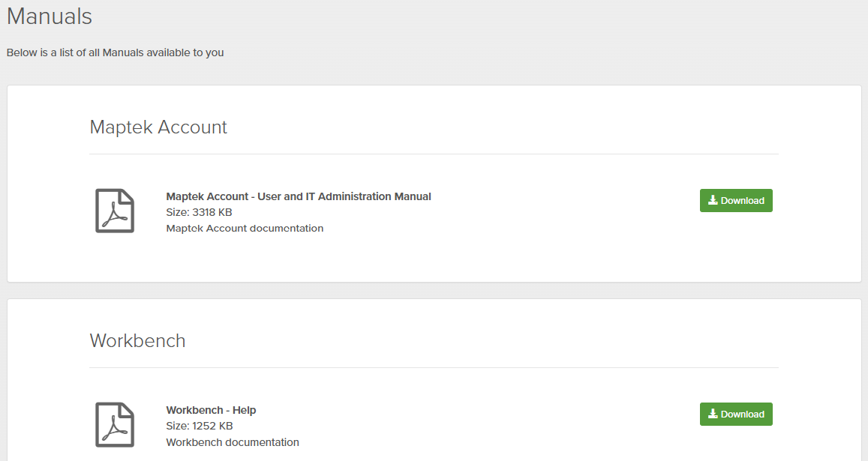868x461 pixels.
Task: Click the download arrow icon for Maptek Account manual
Action: [713, 201]
